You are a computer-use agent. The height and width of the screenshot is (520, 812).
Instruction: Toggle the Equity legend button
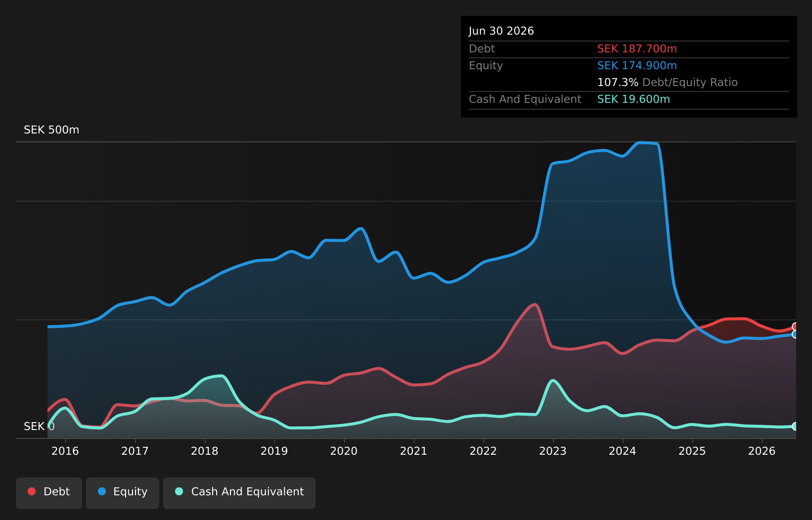click(x=123, y=493)
